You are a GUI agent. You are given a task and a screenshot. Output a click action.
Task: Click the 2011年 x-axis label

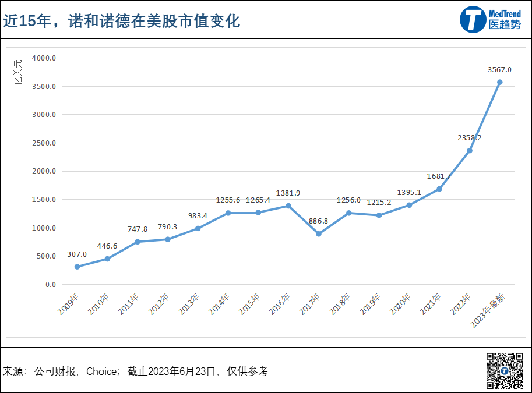pyautogui.click(x=129, y=304)
